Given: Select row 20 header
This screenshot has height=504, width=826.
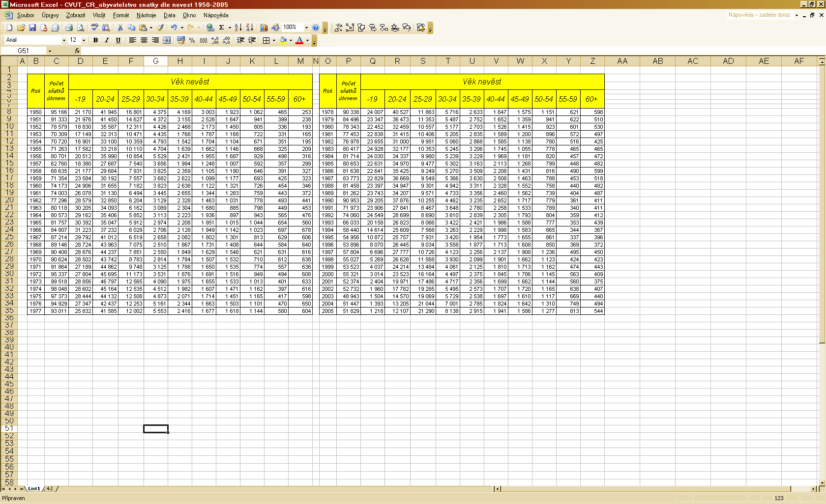Looking at the screenshot, I should [9, 200].
